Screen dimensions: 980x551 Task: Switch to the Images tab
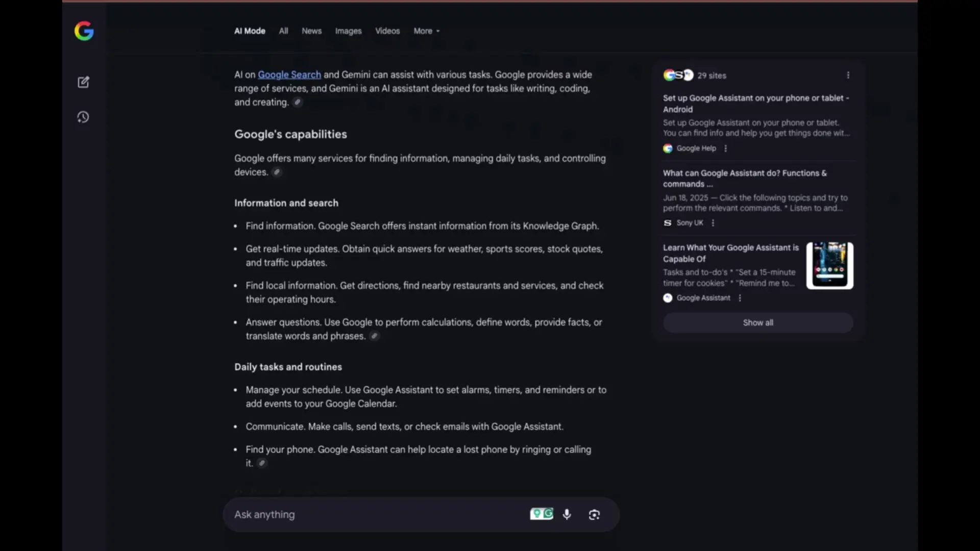click(348, 31)
